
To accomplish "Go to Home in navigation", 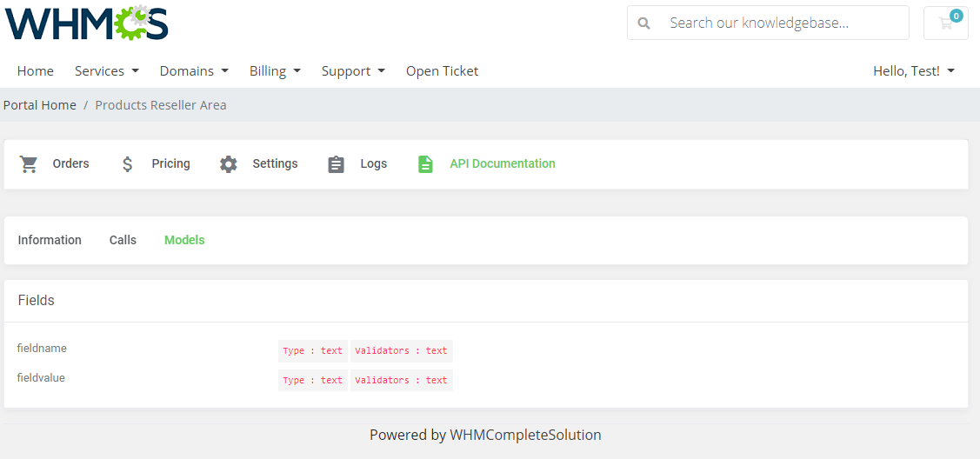I will tap(36, 71).
